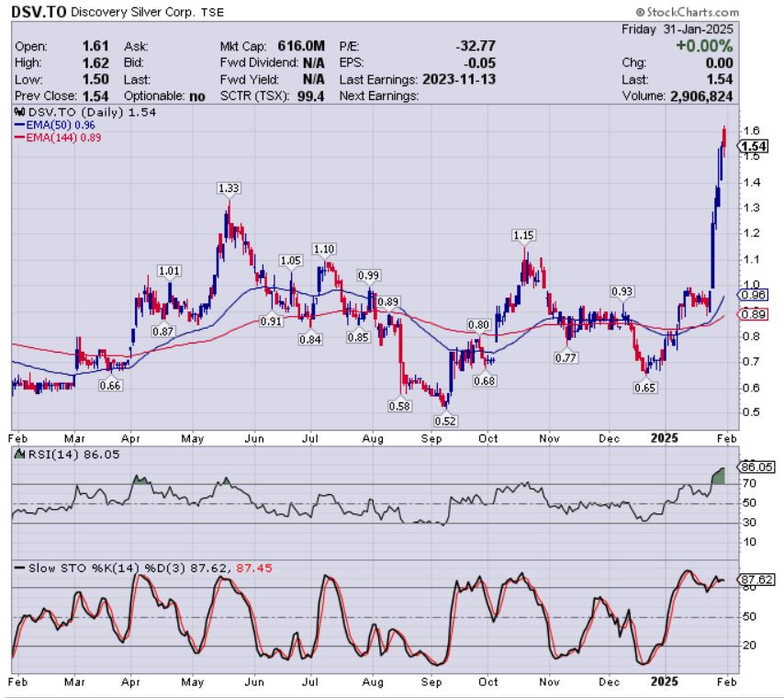784x698 pixels.
Task: Click the 1.01 price annotation
Action: point(169,271)
